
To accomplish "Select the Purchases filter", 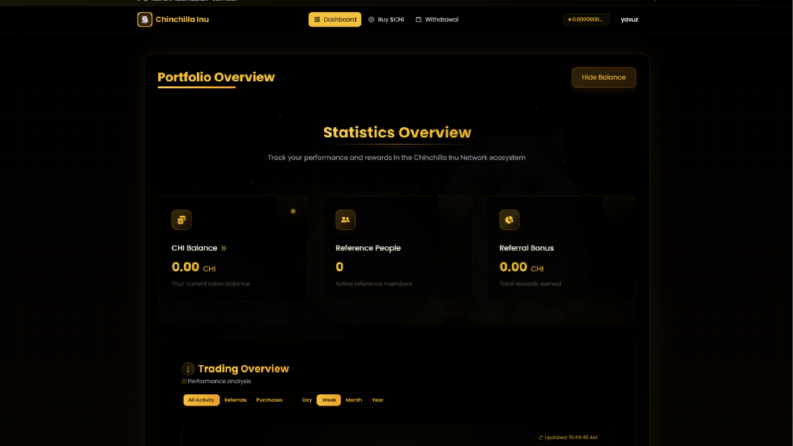I will 269,400.
